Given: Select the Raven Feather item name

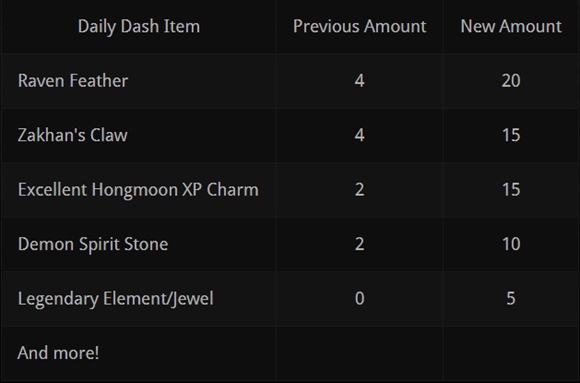Looking at the screenshot, I should [x=73, y=81].
